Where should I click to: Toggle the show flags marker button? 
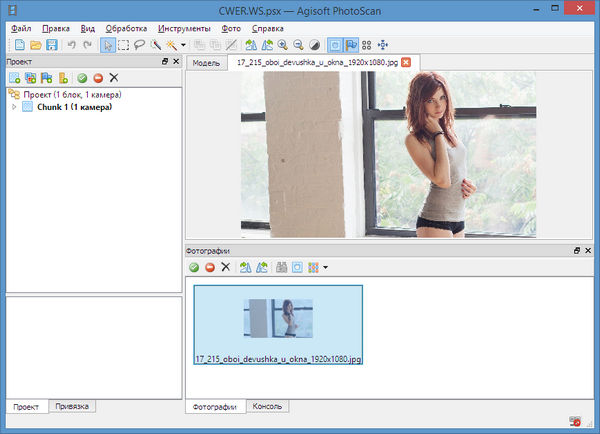350,45
